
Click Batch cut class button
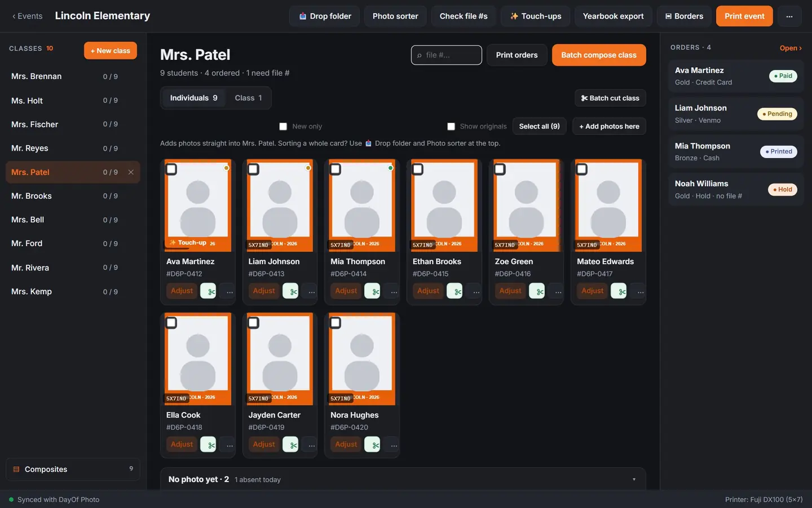[610, 98]
